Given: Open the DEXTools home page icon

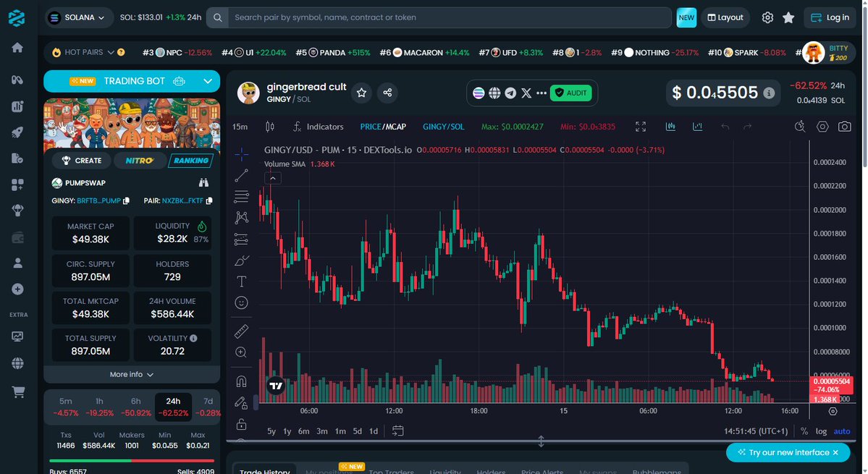Looking at the screenshot, I should [17, 48].
